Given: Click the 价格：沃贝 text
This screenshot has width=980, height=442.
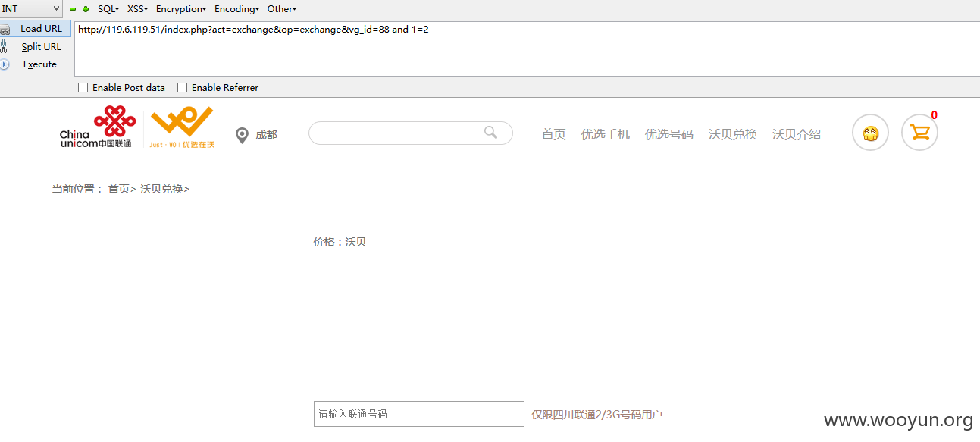Looking at the screenshot, I should coord(340,242).
